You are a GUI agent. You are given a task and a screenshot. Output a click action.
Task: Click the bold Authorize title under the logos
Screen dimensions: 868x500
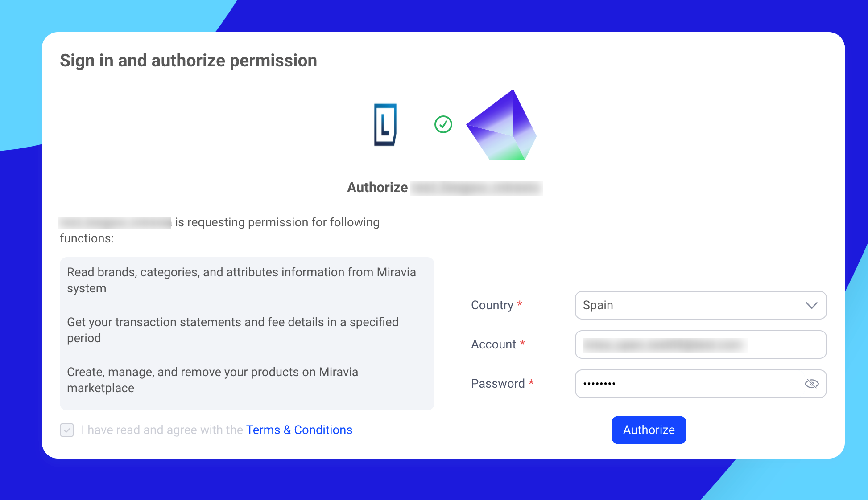tap(377, 188)
